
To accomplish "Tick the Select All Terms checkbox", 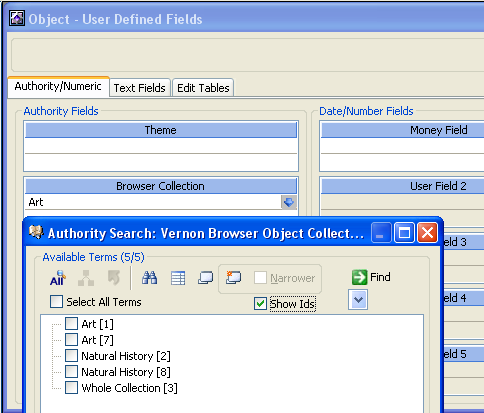I will [56, 302].
